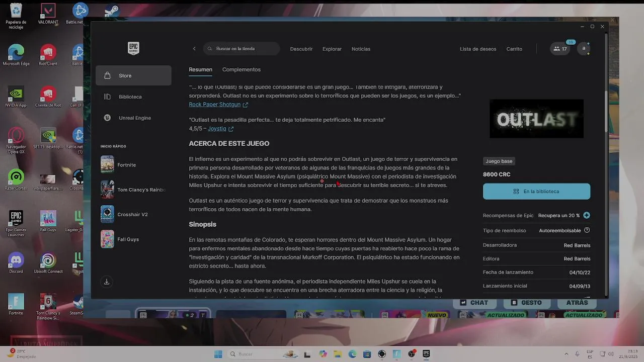Open Cliente de Riot desktop shortcut
The image size is (644, 362).
tap(48, 97)
